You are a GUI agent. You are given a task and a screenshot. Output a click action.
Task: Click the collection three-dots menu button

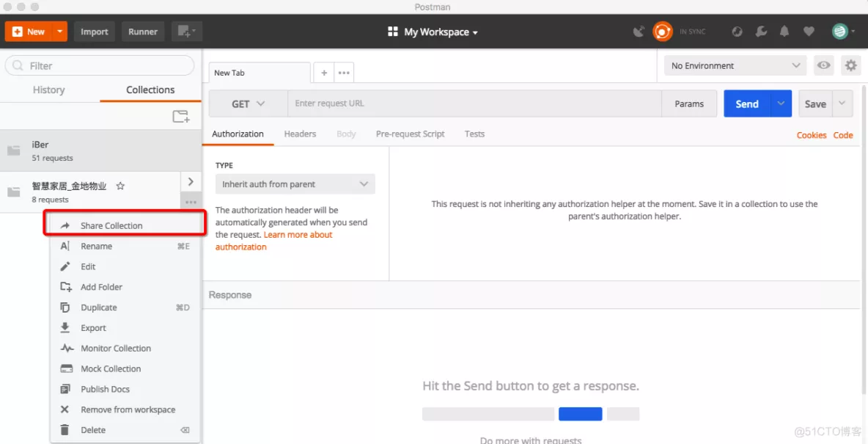191,203
